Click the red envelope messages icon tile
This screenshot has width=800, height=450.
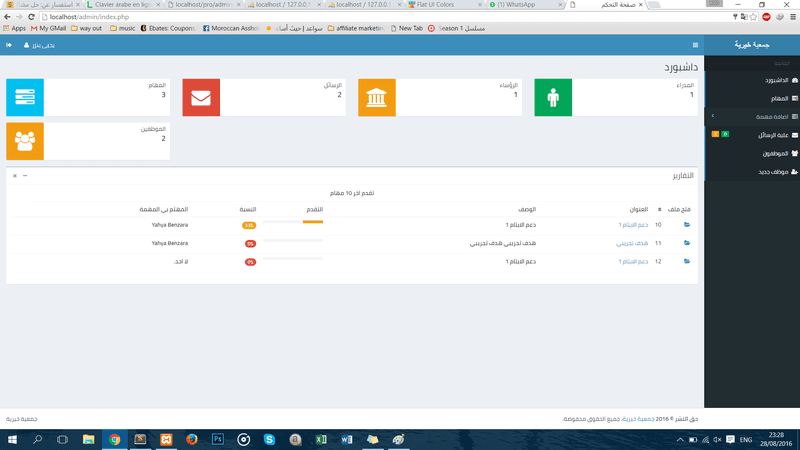201,97
